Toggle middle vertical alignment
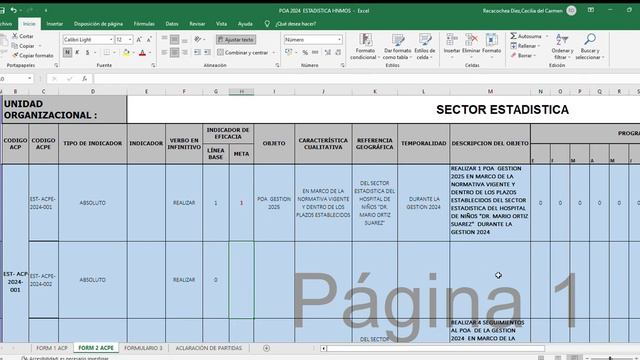The height and width of the screenshot is (360, 640). tap(174, 39)
